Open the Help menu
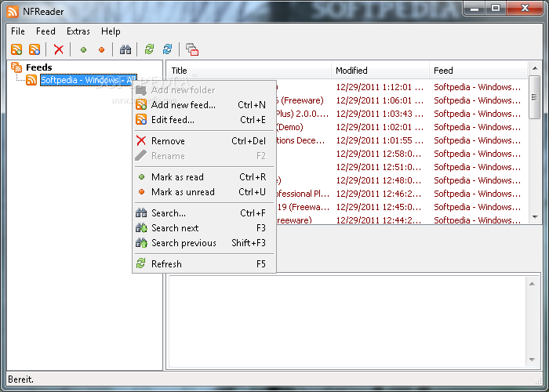Image resolution: width=549 pixels, height=392 pixels. pyautogui.click(x=111, y=31)
